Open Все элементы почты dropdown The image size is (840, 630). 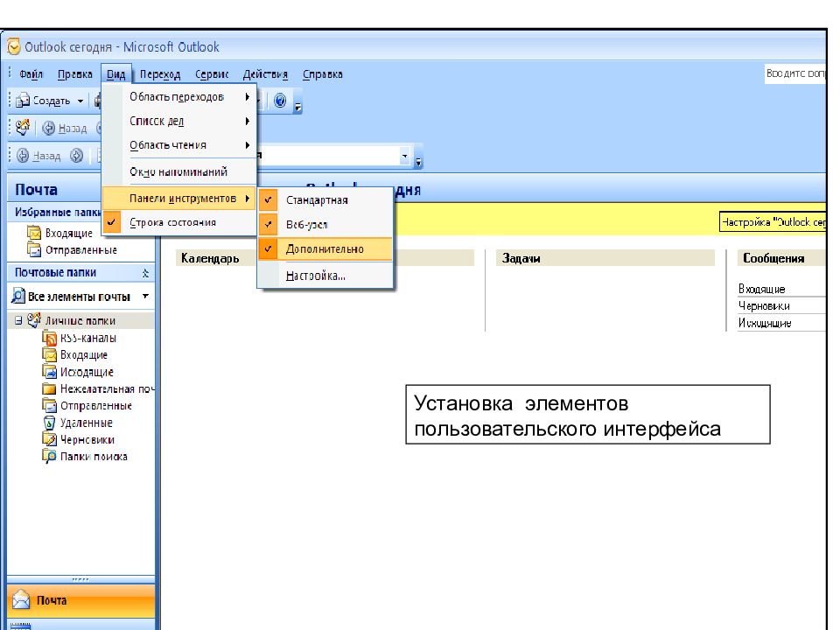(146, 297)
